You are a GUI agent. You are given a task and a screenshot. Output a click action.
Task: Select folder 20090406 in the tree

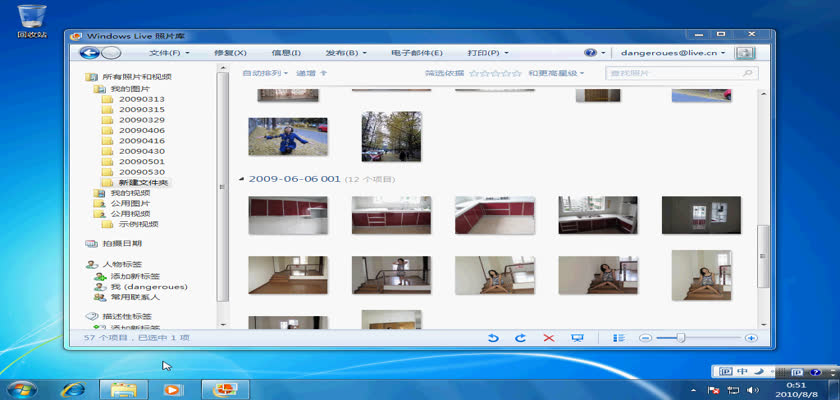[x=141, y=130]
